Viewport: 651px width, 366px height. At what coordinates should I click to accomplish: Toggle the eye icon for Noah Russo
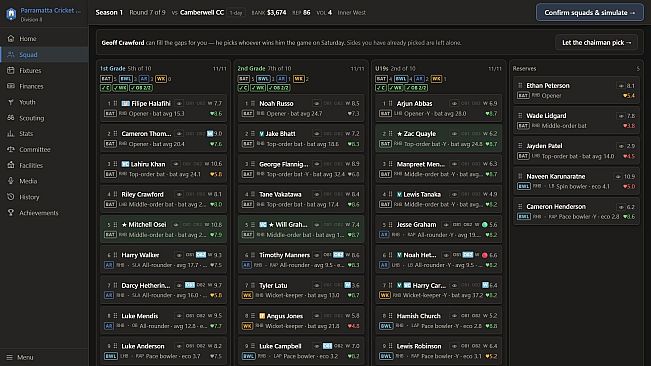317,103
